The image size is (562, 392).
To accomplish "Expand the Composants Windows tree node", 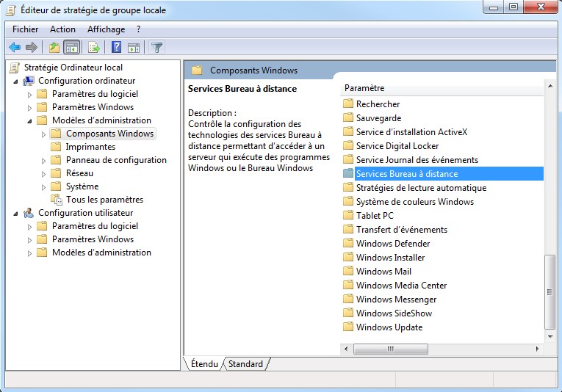I will pos(43,134).
